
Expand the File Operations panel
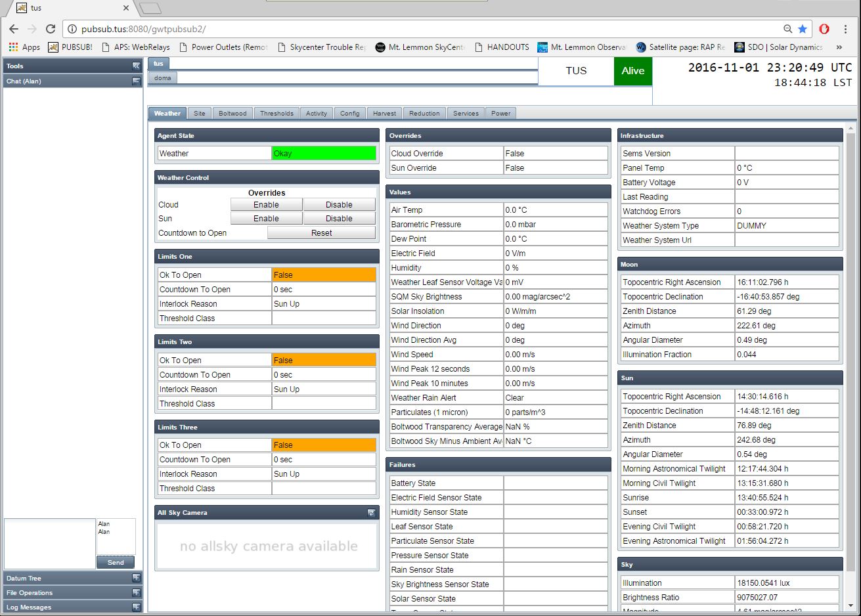(x=136, y=593)
